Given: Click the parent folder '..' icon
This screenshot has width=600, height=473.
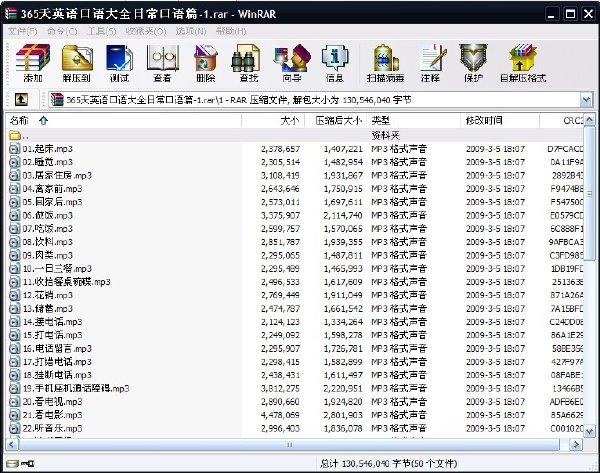Looking at the screenshot, I should pyautogui.click(x=15, y=135).
